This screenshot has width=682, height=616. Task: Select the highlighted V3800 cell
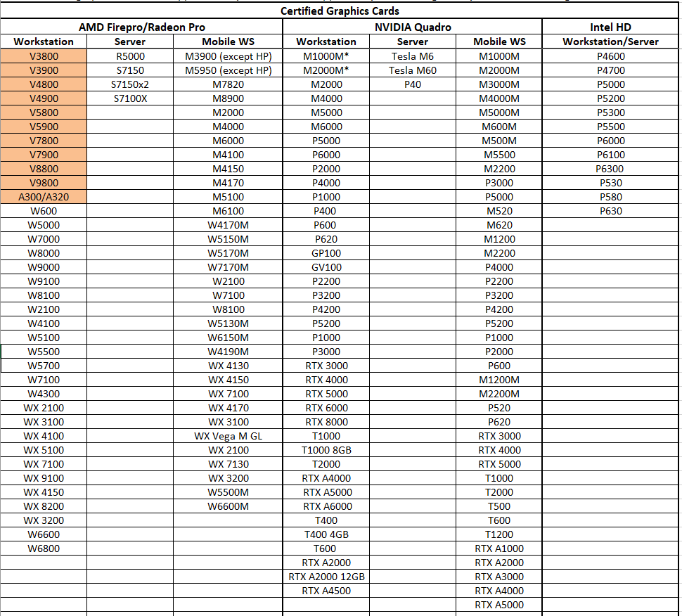[44, 56]
